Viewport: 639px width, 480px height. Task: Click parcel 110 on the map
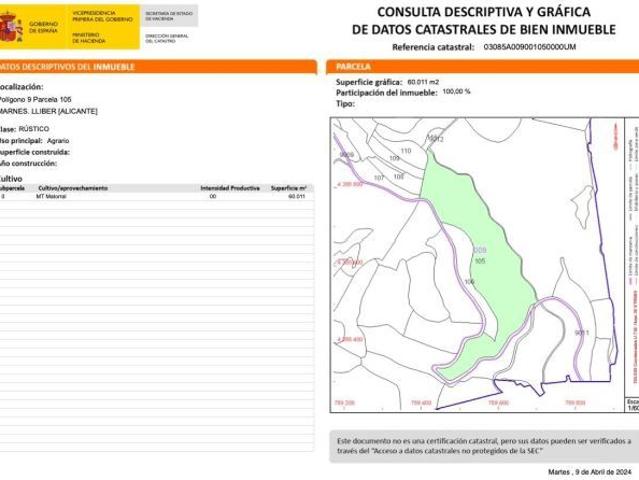[405, 150]
